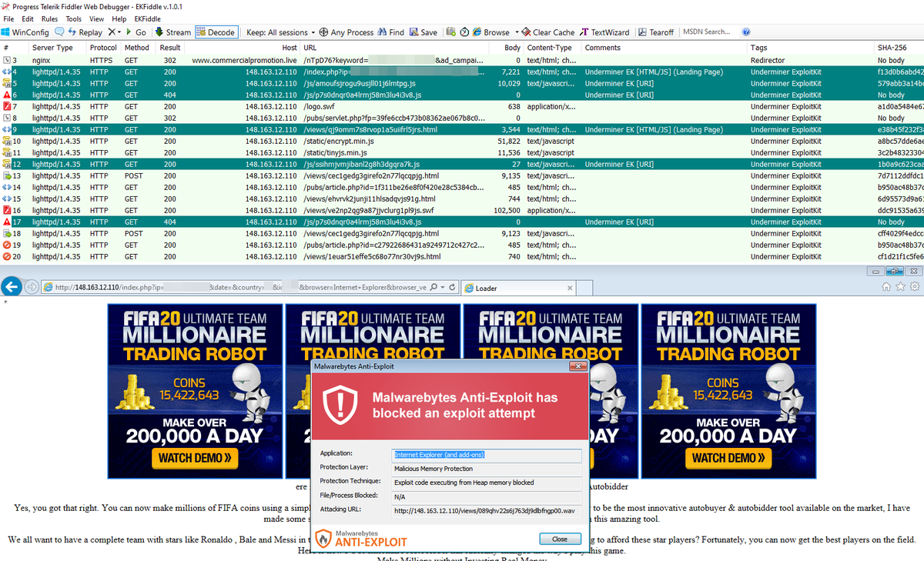Click the Go resume button

pyautogui.click(x=135, y=32)
